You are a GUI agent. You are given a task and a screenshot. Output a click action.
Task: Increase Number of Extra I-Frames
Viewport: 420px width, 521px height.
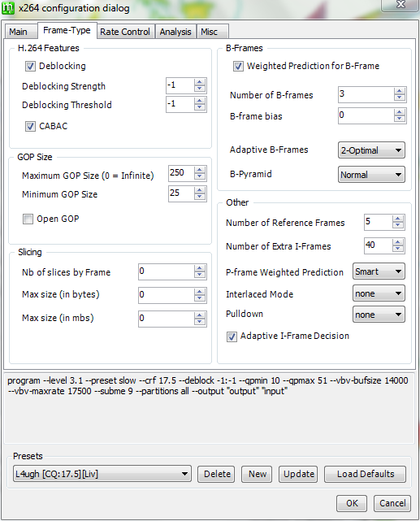click(398, 242)
